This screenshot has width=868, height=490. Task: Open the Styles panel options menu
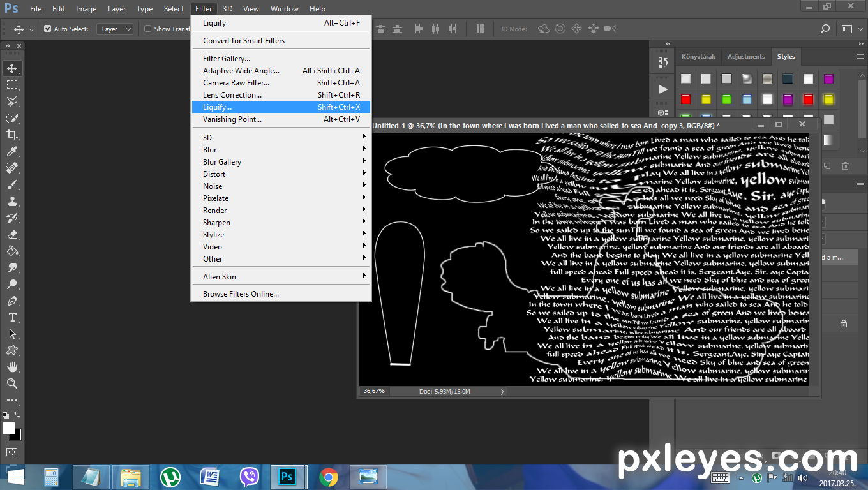pos(860,57)
